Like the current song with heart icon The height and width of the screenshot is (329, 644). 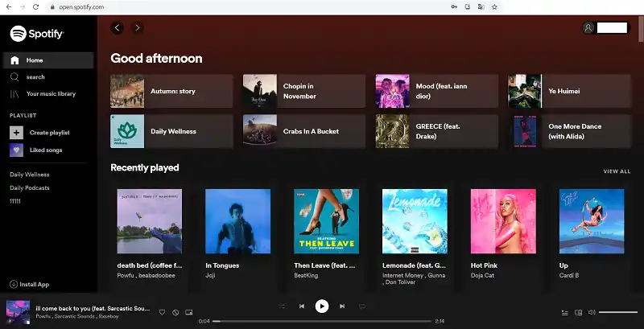[x=162, y=312]
